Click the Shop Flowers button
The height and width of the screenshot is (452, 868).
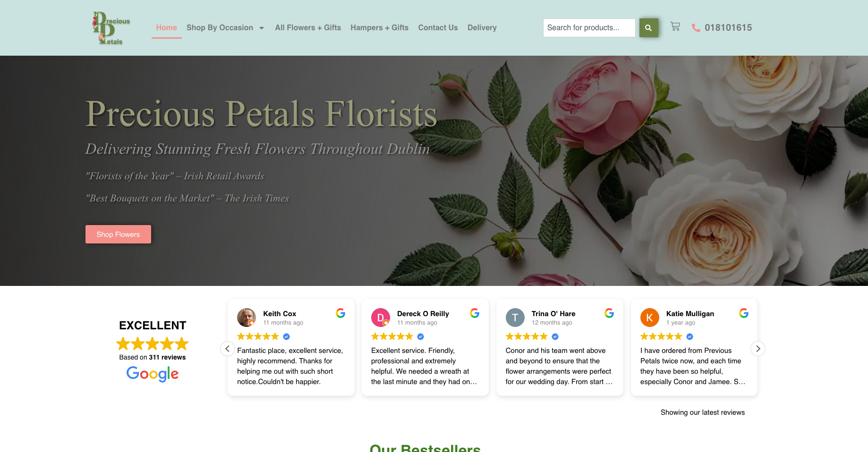(118, 234)
